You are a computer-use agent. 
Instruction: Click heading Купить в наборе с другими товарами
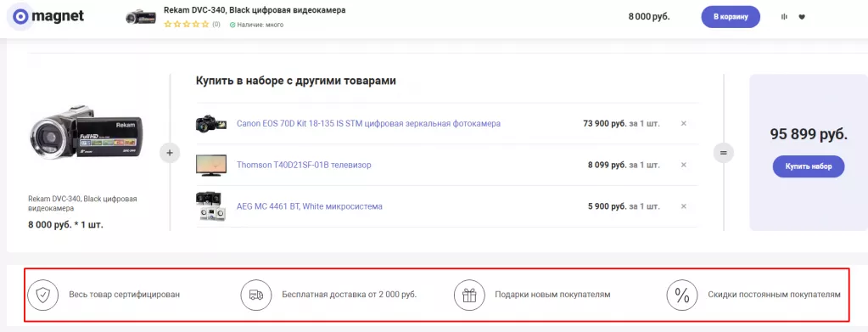(295, 81)
